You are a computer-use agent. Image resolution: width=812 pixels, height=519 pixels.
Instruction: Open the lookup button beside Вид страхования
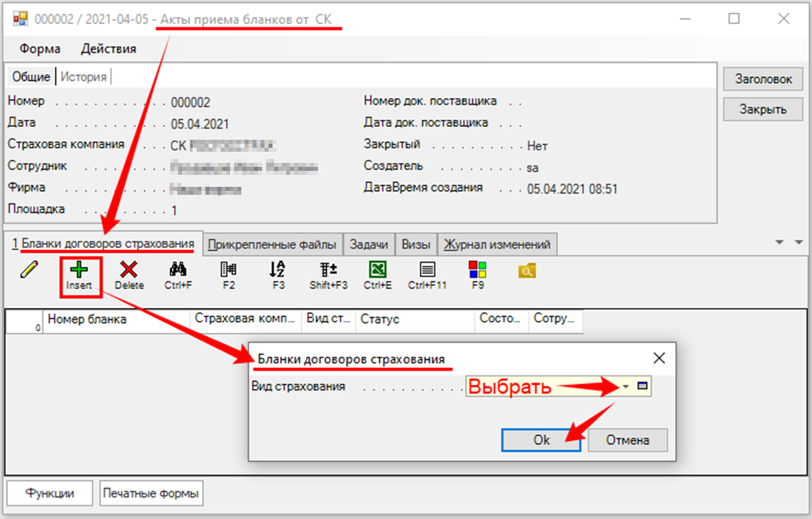(643, 386)
